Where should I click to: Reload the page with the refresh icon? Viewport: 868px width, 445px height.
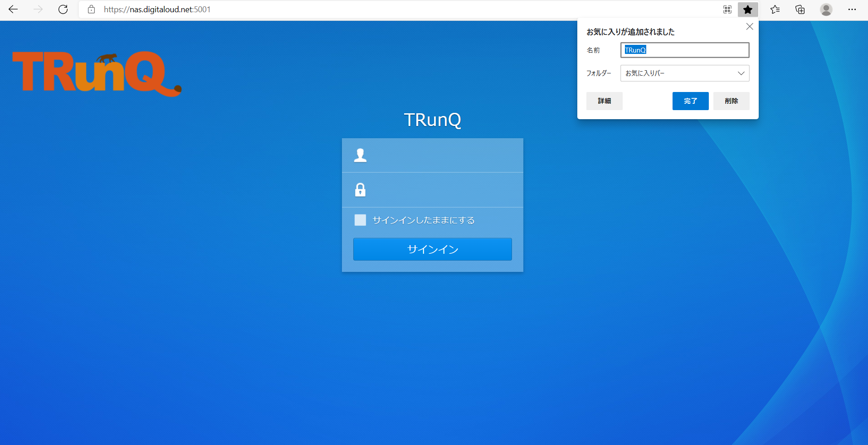(x=63, y=10)
